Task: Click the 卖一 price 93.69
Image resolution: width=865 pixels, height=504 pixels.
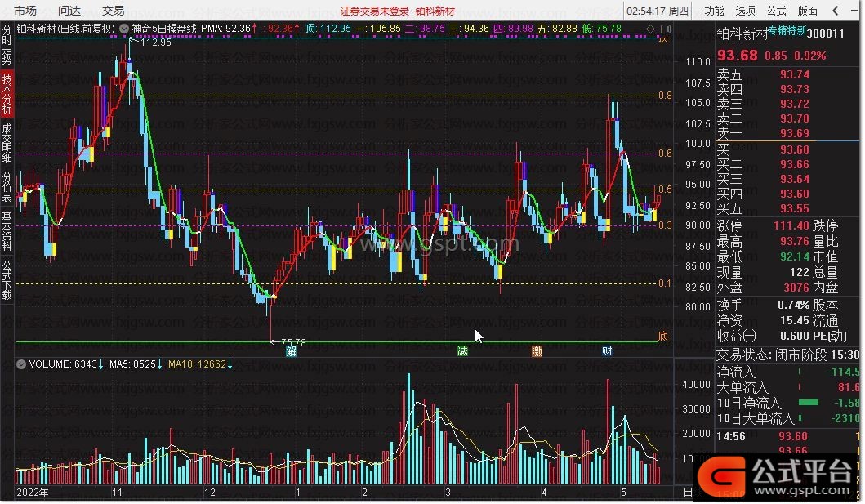Action: coord(795,133)
